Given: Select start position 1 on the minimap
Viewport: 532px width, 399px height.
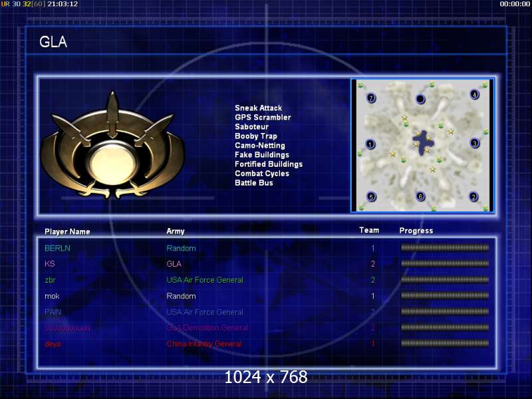Looking at the screenshot, I should [x=370, y=144].
